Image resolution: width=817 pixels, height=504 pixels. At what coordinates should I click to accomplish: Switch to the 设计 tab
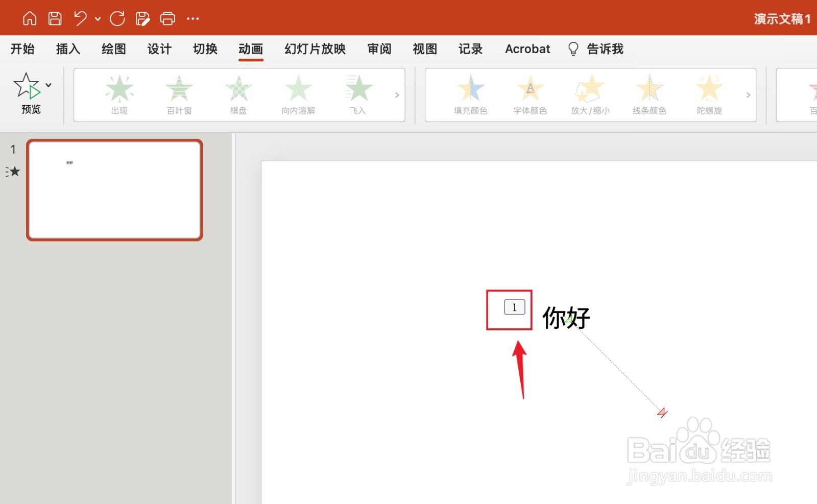(x=159, y=49)
